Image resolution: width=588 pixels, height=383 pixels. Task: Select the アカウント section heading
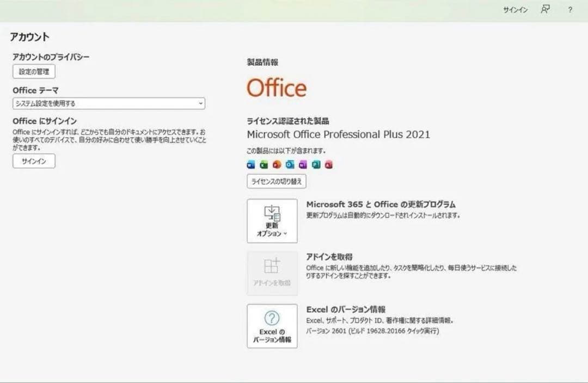(28, 36)
